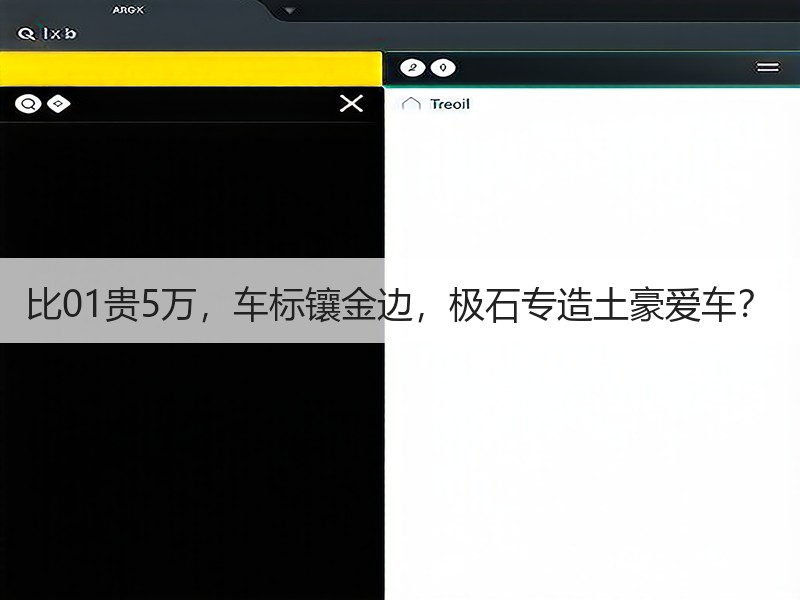Image resolution: width=800 pixels, height=600 pixels.
Task: Click the yellow banner bar
Action: point(190,68)
